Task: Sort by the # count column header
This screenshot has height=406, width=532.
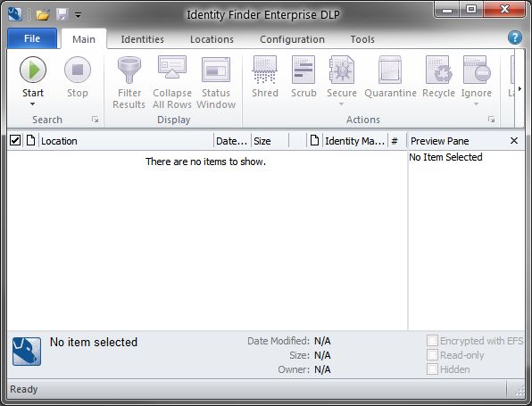Action: tap(396, 141)
